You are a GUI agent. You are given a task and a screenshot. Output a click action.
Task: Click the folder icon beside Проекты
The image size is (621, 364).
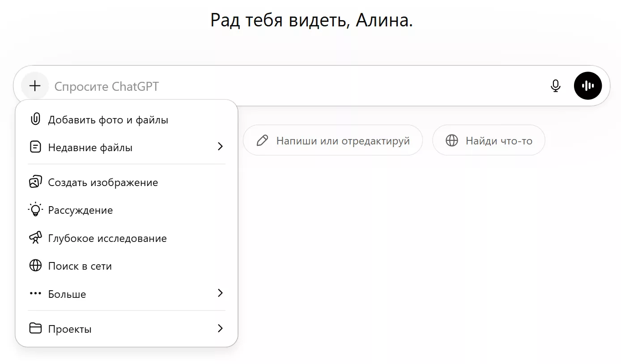35,329
